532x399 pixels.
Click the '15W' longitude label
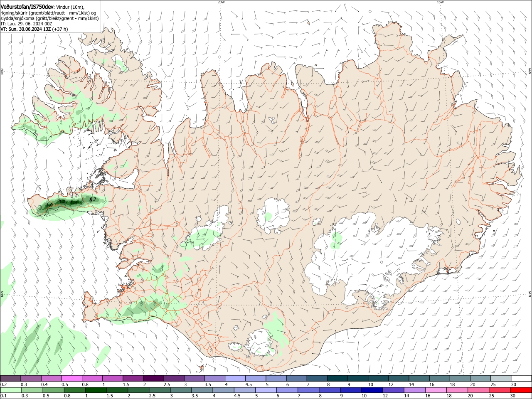[x=440, y=2]
